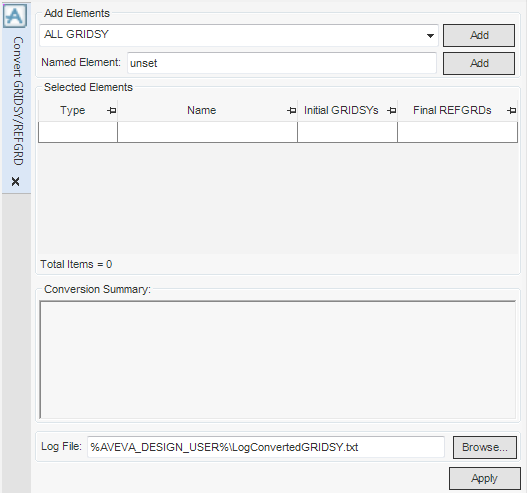This screenshot has width=527, height=493.
Task: Sort by Final REFGRDs column header
Action: (452, 110)
